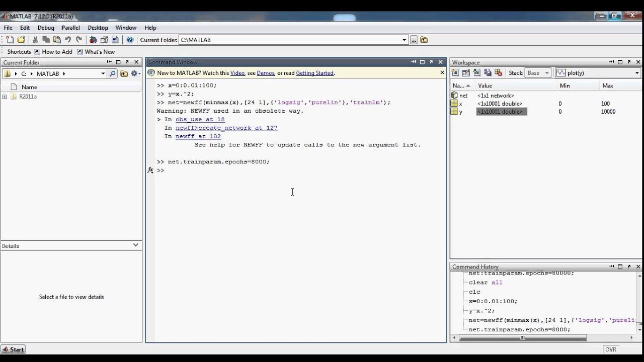
Task: Cut selection with the scissors icon
Action: pos(35,40)
